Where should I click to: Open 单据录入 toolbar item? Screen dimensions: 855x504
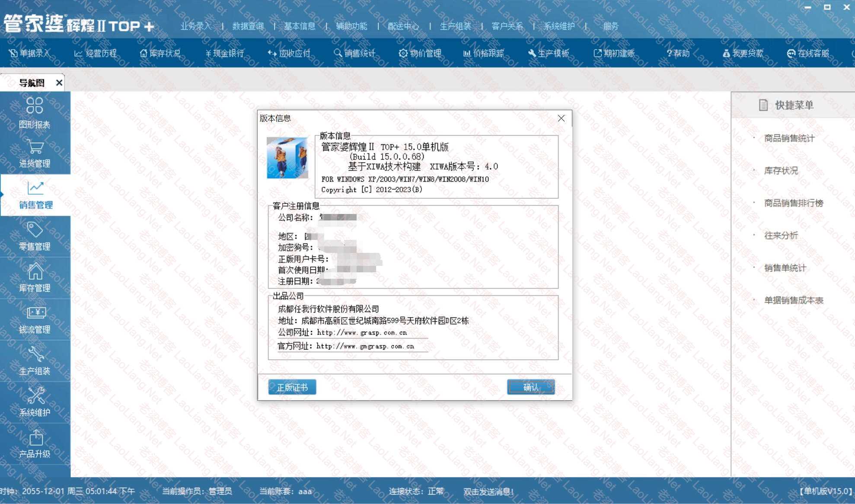coord(29,53)
